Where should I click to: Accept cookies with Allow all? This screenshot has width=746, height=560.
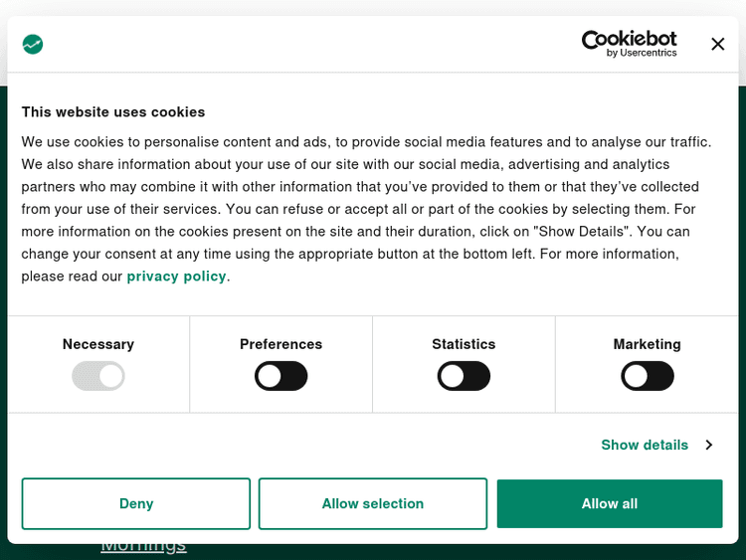coord(610,503)
